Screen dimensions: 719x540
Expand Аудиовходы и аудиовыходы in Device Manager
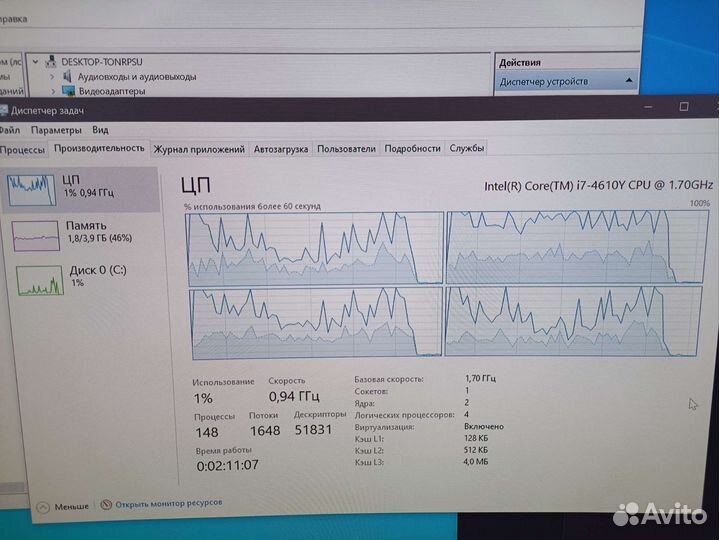coord(52,77)
